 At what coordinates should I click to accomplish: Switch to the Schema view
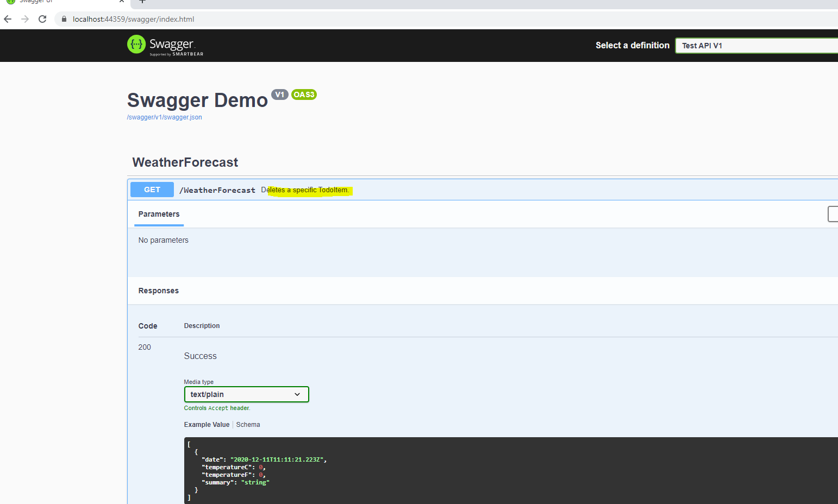(x=248, y=425)
